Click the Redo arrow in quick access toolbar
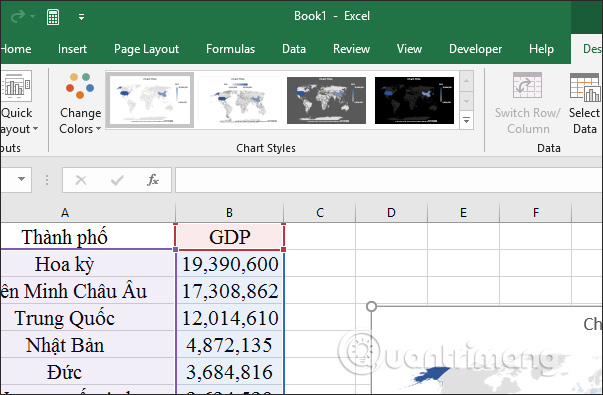Viewport: 603px width, 395px height. (18, 17)
